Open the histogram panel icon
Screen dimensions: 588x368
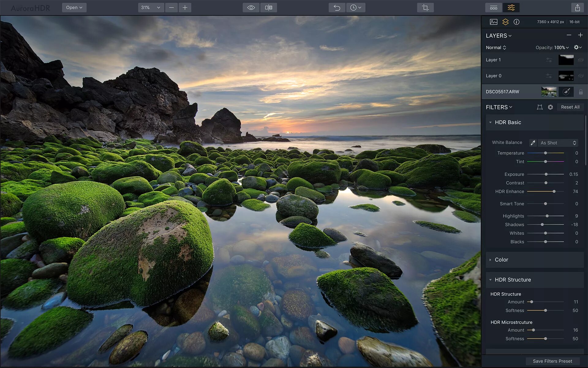pos(493,22)
